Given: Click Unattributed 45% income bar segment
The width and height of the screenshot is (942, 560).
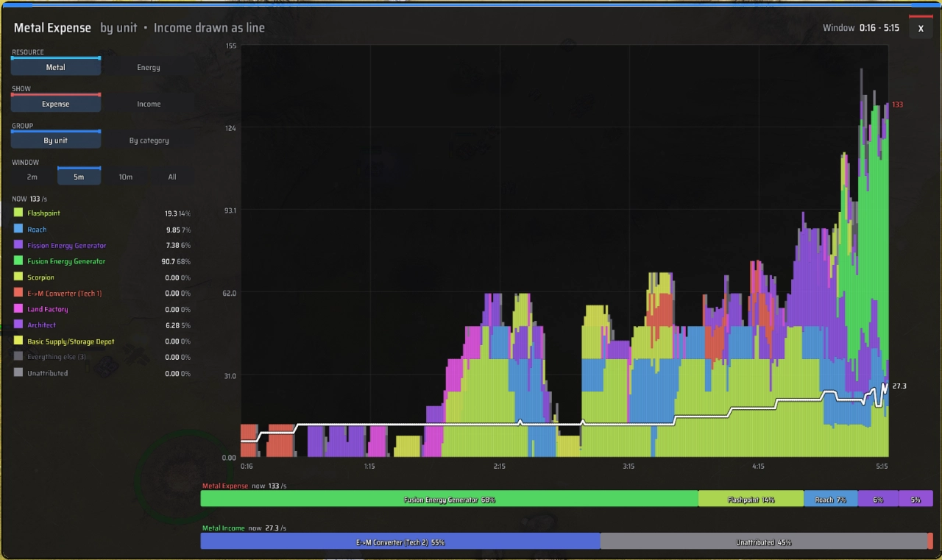Looking at the screenshot, I should (x=764, y=542).
